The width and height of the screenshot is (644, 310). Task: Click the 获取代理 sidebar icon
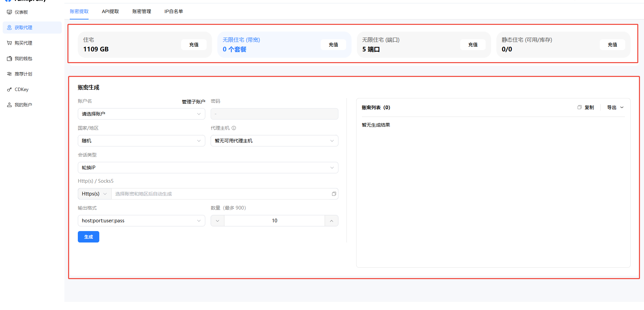pos(9,28)
